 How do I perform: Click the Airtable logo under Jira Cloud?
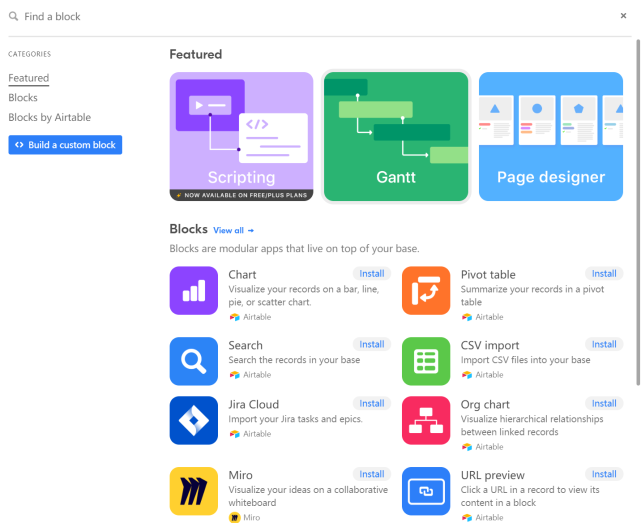click(x=234, y=434)
